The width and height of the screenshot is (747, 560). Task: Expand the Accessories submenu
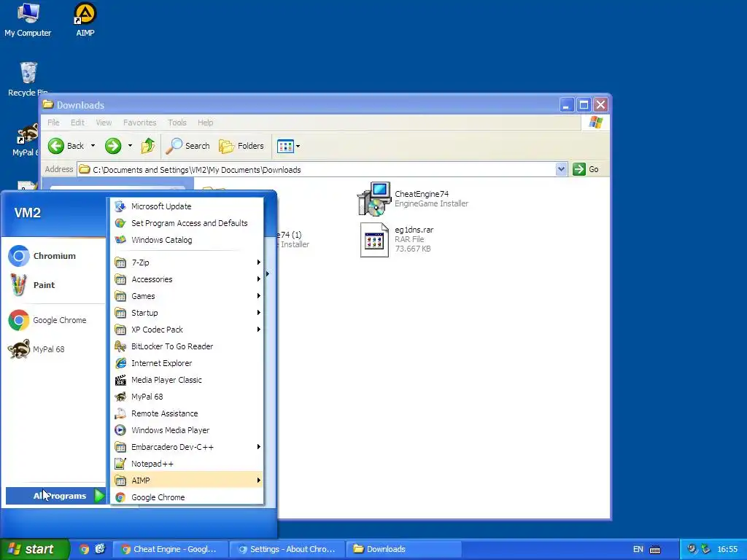pyautogui.click(x=187, y=279)
